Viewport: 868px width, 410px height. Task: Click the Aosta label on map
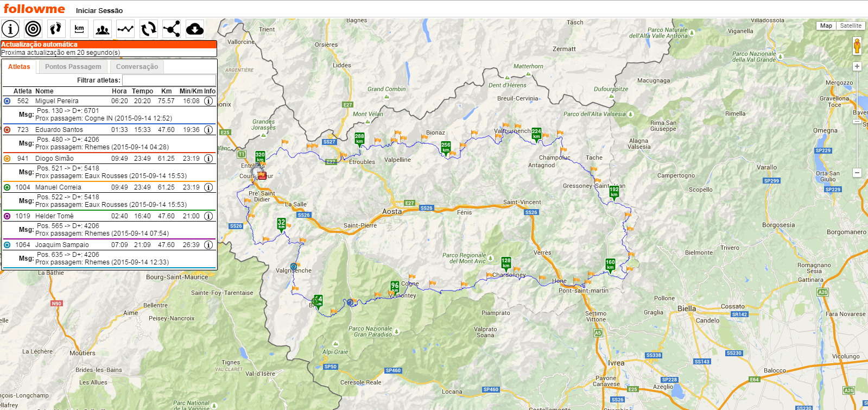coord(392,212)
